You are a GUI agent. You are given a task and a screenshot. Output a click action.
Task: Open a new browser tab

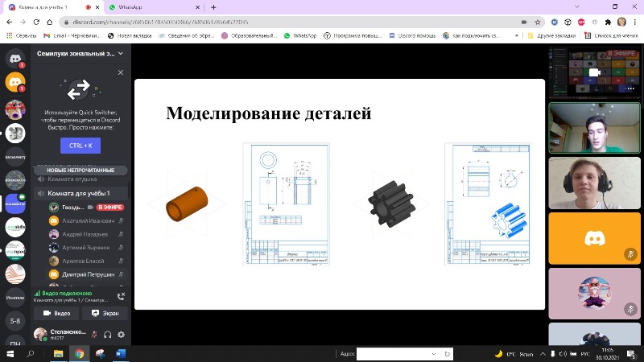[x=213, y=6]
